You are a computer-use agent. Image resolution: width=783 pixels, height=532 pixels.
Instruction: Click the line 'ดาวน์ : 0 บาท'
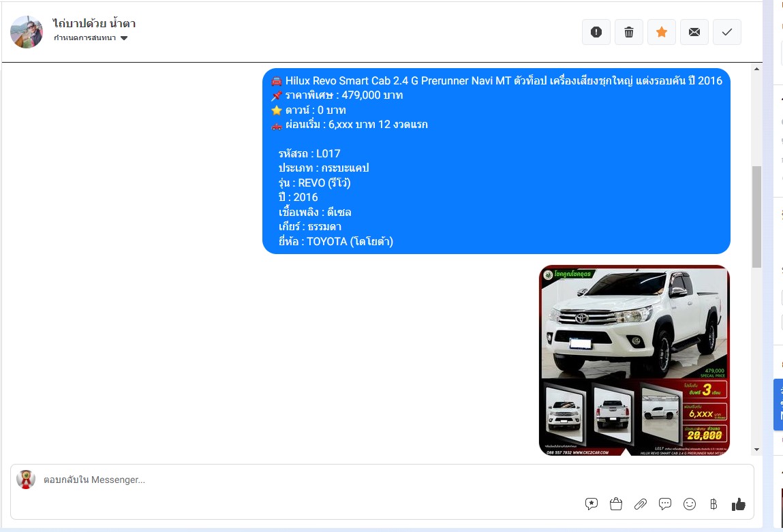309,110
